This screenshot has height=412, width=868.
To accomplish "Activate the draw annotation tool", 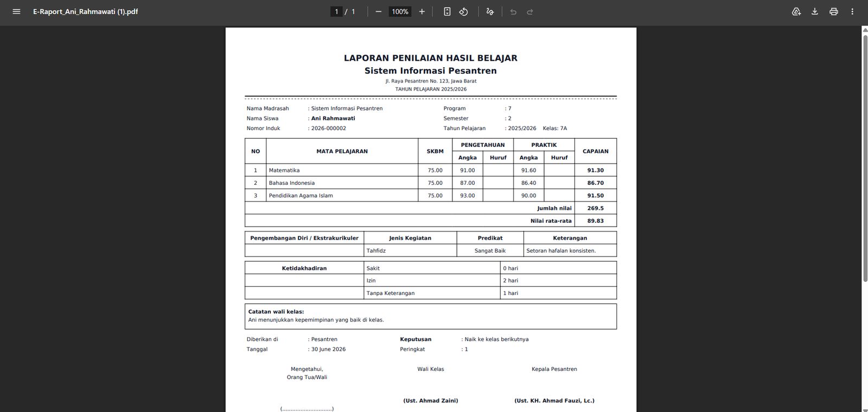I will pyautogui.click(x=490, y=11).
